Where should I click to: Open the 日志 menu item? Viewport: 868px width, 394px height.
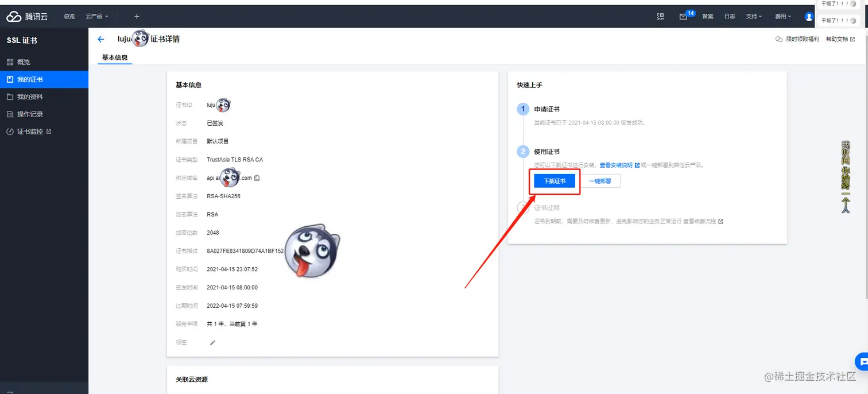730,17
